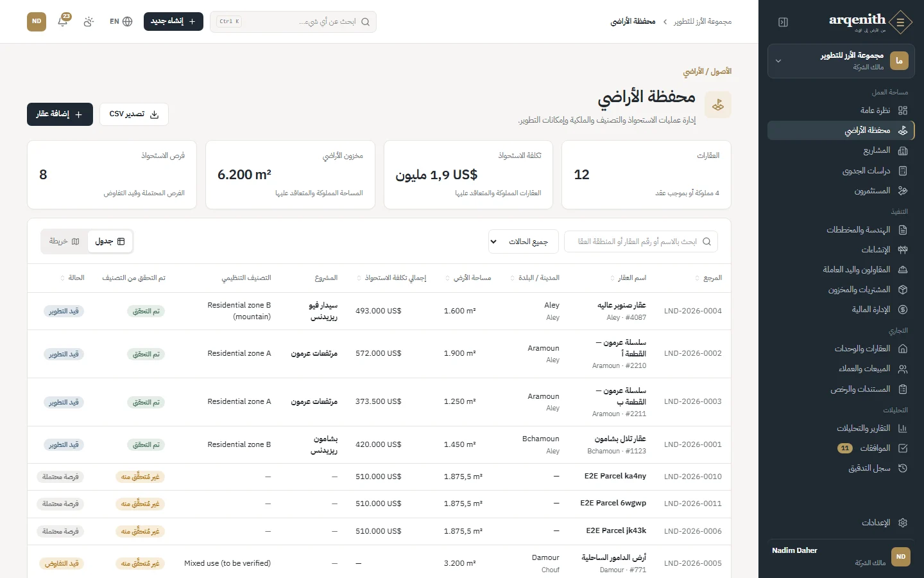
Task: Focus the global search field
Action: coord(293,21)
